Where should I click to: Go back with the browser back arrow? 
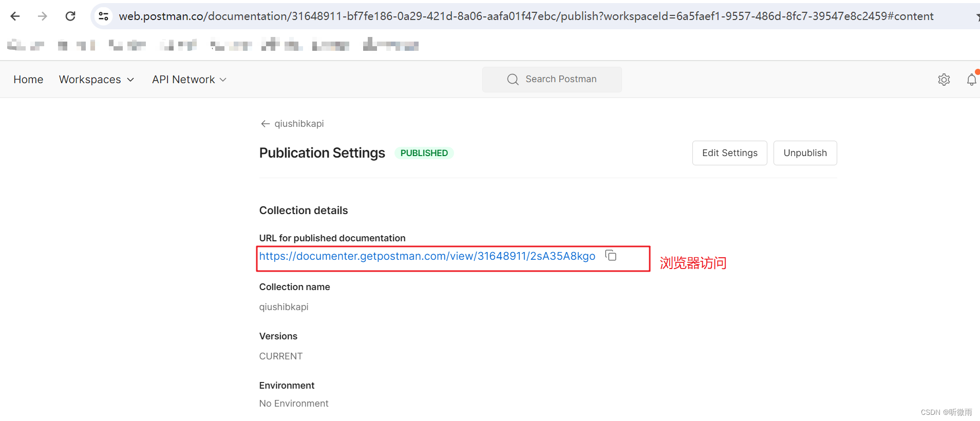[15, 16]
